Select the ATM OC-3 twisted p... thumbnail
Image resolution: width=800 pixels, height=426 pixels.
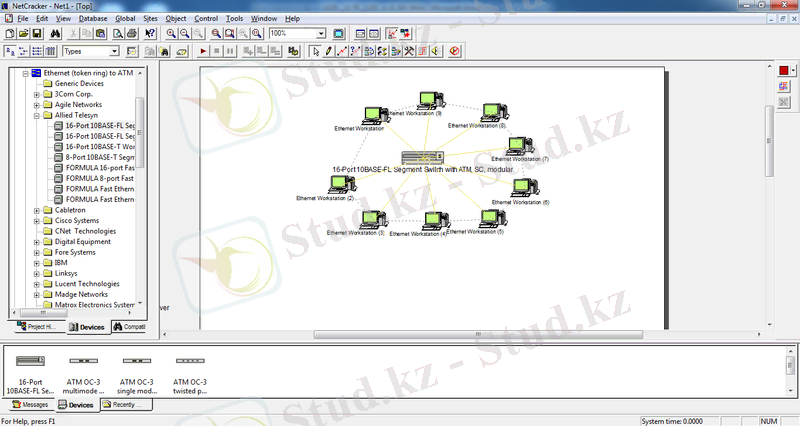190,374
